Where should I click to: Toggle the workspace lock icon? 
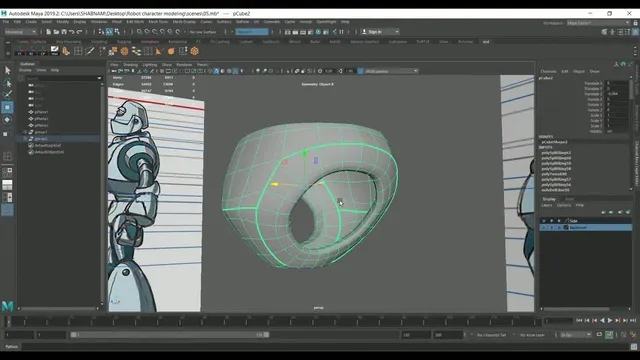click(x=635, y=23)
